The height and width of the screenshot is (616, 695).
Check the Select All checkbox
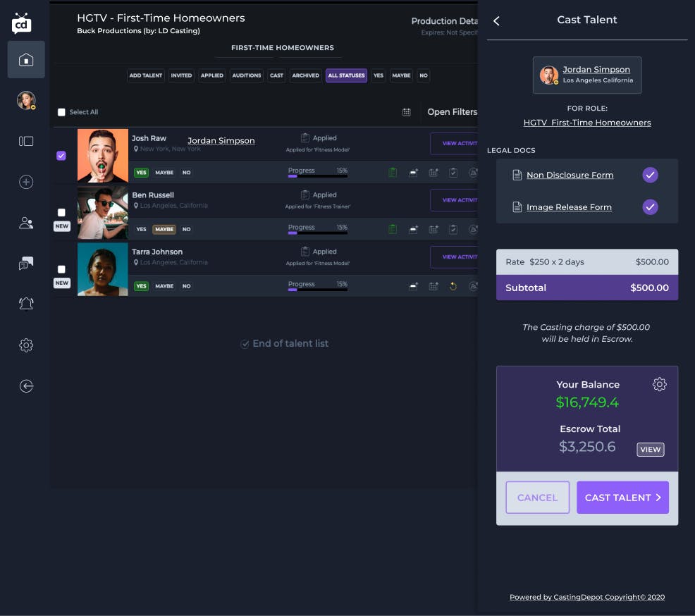[61, 112]
